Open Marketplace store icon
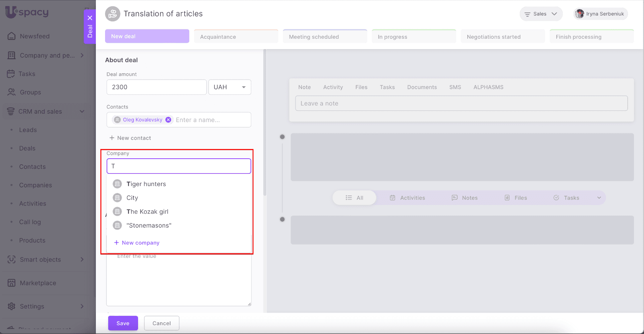Screen dimensions: 644x334 [x=12, y=283]
